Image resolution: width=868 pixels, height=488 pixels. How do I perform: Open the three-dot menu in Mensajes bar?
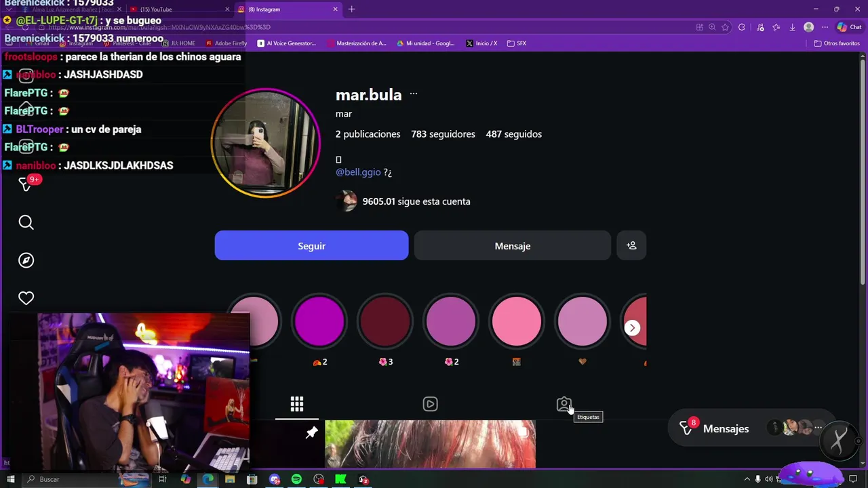point(818,428)
